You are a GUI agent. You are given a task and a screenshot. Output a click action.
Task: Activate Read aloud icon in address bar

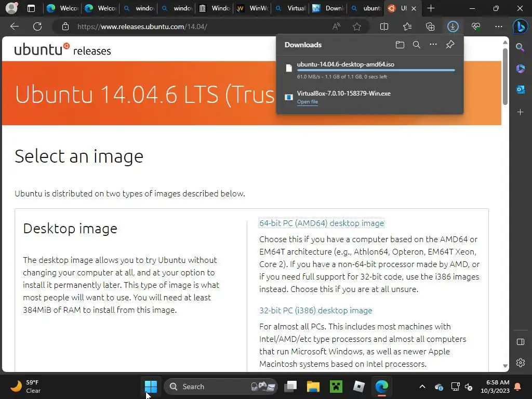pyautogui.click(x=336, y=26)
